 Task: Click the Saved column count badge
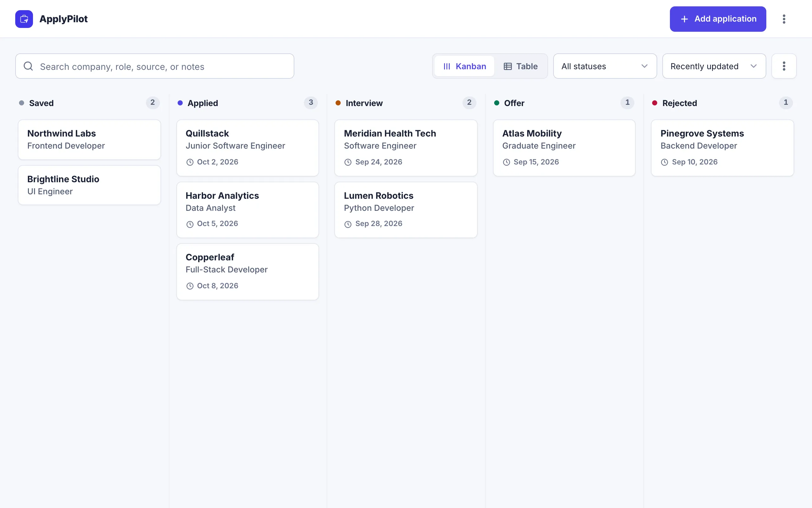[x=153, y=103]
